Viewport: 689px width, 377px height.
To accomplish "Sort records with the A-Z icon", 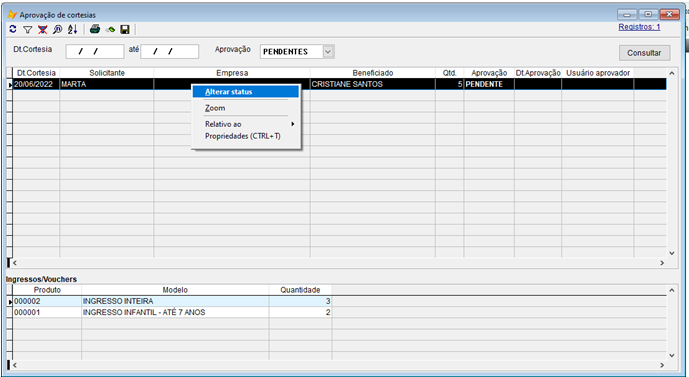I will click(x=73, y=29).
